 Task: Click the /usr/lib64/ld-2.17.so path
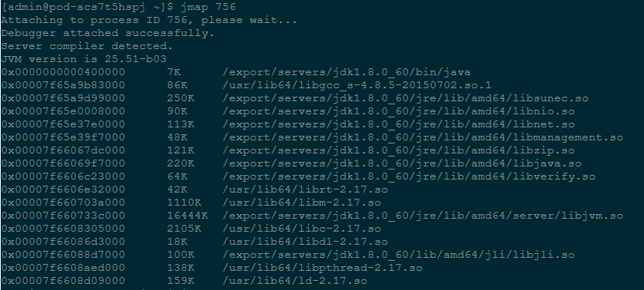point(294,281)
